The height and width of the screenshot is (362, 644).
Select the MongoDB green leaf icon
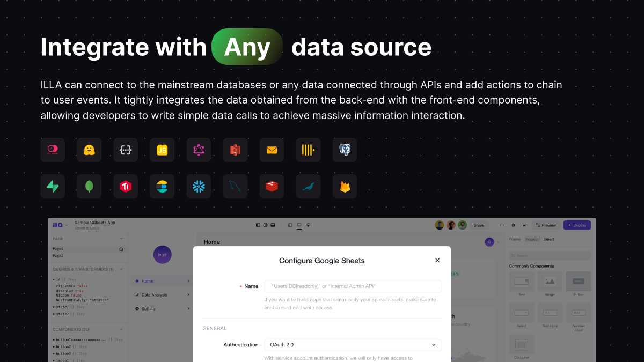click(x=89, y=187)
